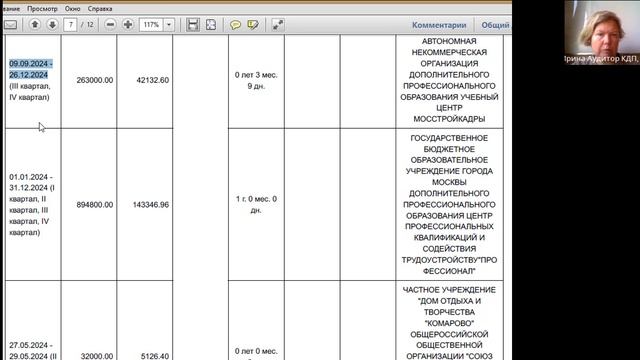Click the amount 894800.00

pyautogui.click(x=95, y=204)
